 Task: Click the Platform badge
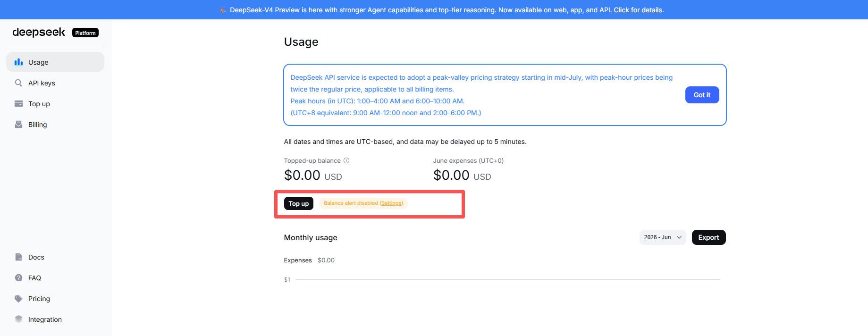coord(85,33)
